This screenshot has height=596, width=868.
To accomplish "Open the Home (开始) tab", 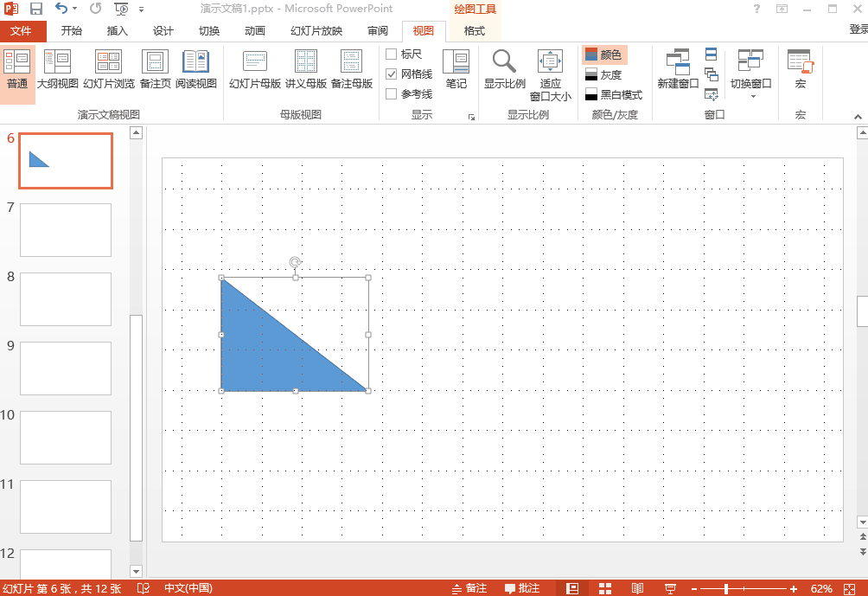I will point(72,31).
